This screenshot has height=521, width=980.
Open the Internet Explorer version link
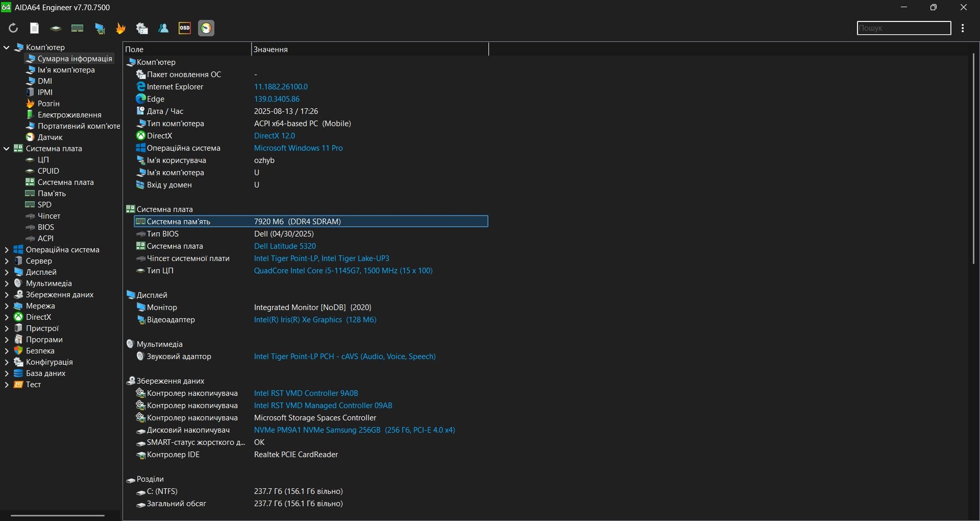coord(281,87)
